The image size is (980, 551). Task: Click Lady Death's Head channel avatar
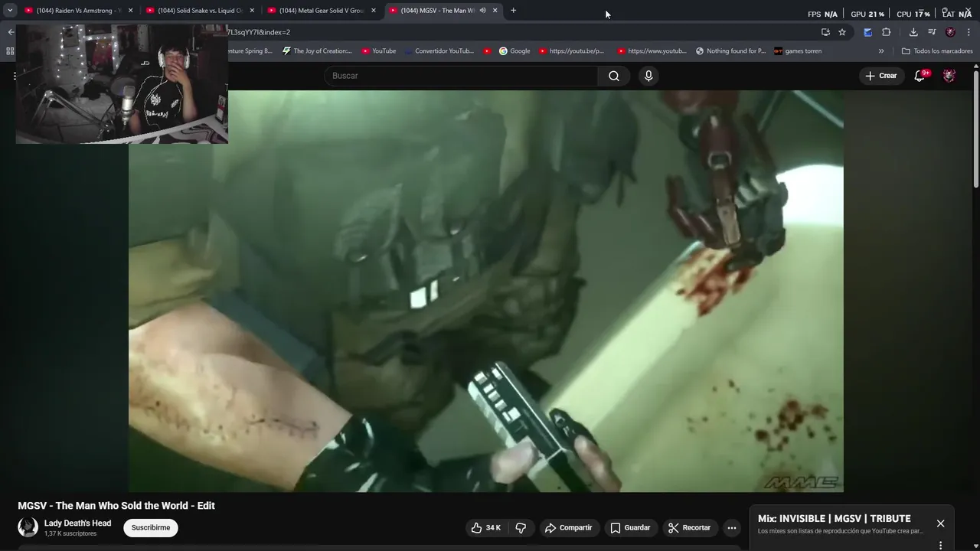tap(28, 527)
